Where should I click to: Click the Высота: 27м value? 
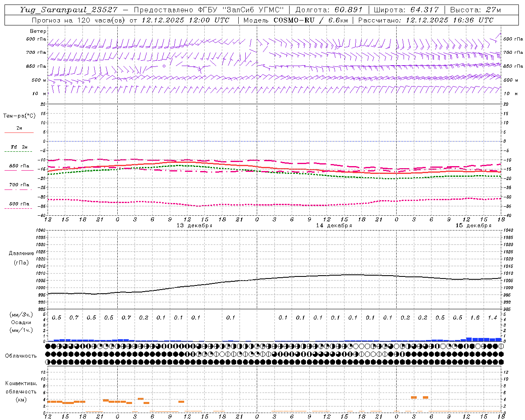coord(475,10)
